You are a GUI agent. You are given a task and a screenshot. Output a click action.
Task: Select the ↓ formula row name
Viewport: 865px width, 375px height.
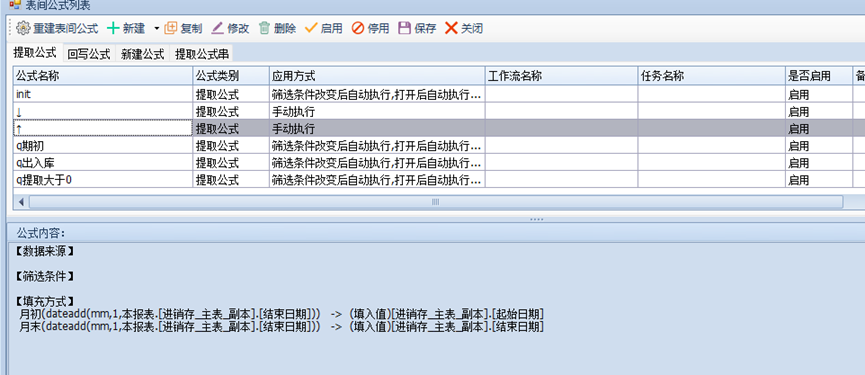point(103,111)
